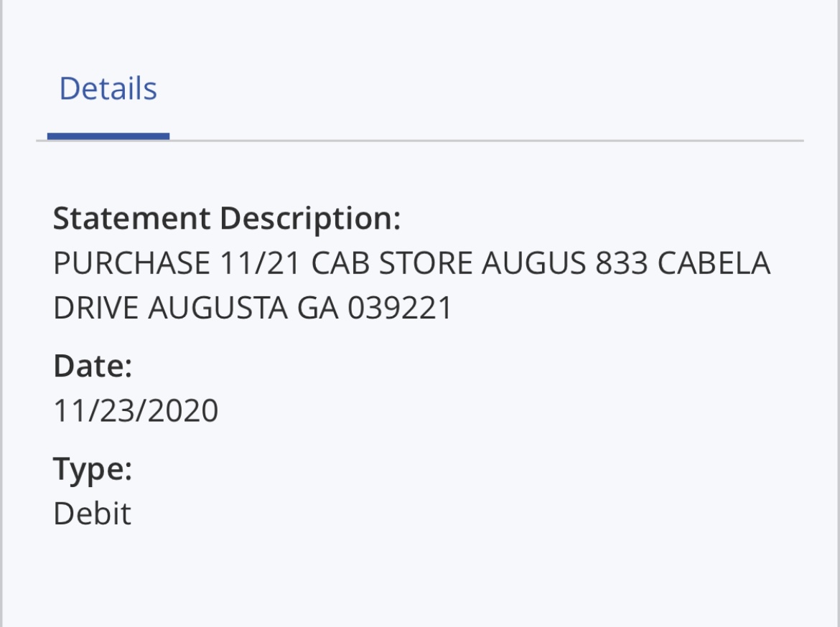The image size is (840, 627).
Task: Open the Details tab
Action: click(108, 88)
